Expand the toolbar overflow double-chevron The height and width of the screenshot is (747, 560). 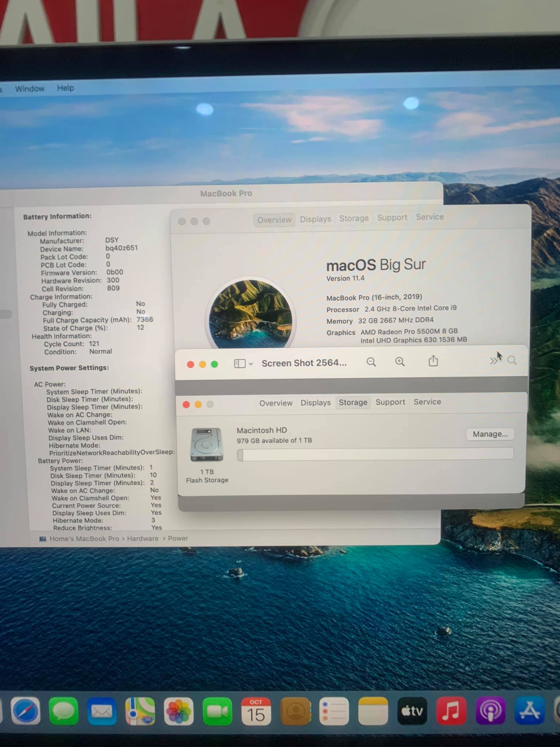[x=493, y=361]
